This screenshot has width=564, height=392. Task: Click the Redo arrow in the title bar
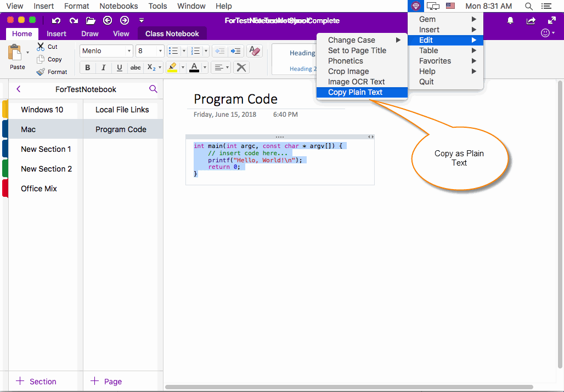(74, 20)
